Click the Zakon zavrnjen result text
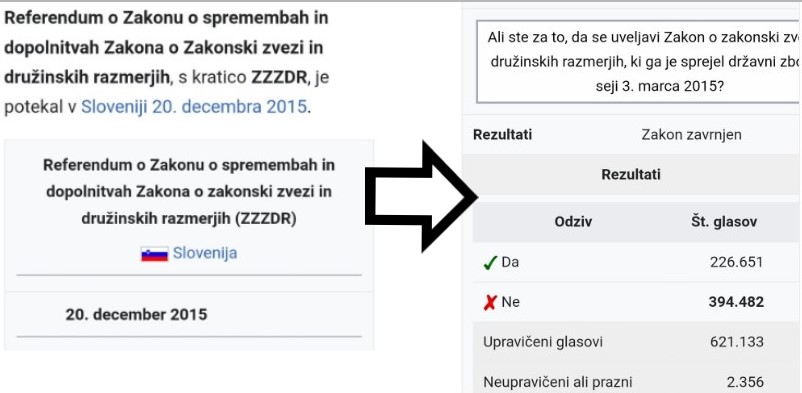The image size is (802, 393). (691, 135)
